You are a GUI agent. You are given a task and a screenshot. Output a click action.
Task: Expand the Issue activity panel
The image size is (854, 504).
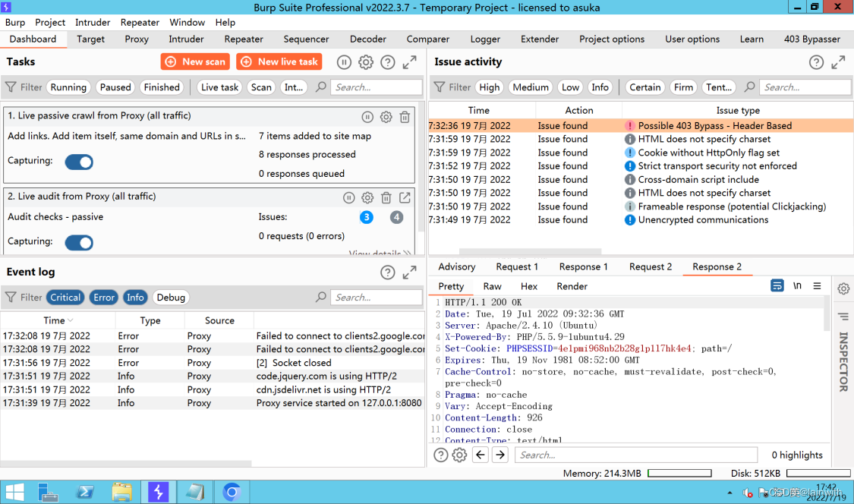point(838,62)
